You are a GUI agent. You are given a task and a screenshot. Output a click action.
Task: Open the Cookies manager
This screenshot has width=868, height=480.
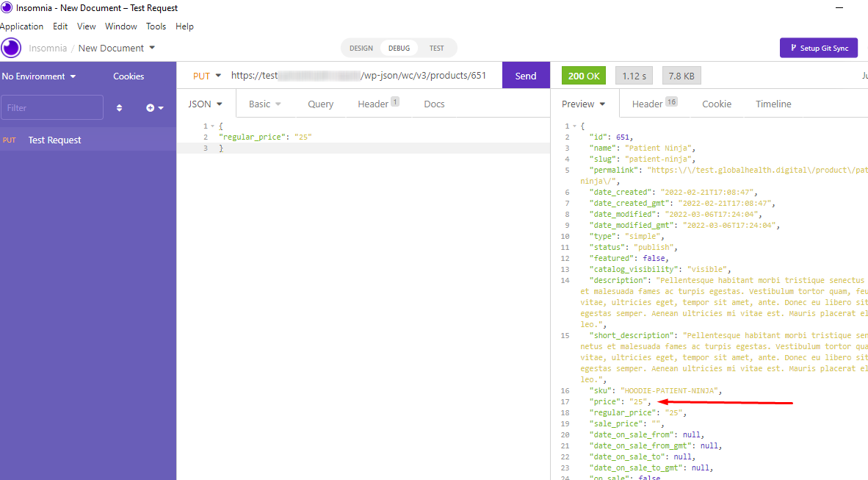[x=129, y=76]
